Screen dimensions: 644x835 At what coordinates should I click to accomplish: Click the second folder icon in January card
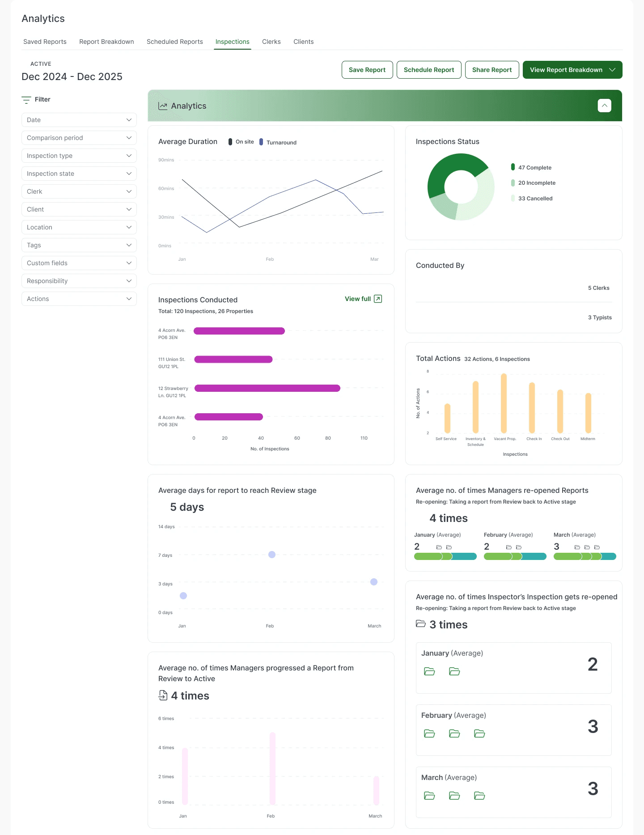point(454,671)
